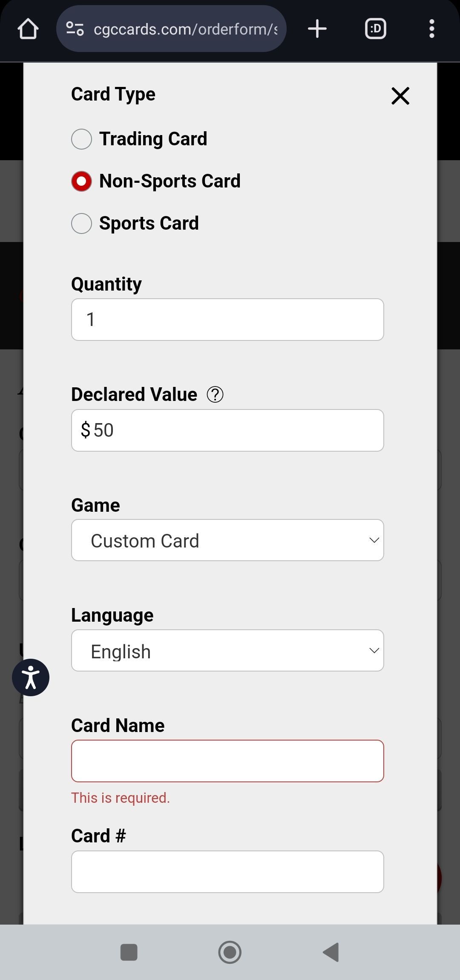Open the Game dropdown showing Custom Card
460x980 pixels.
click(227, 540)
